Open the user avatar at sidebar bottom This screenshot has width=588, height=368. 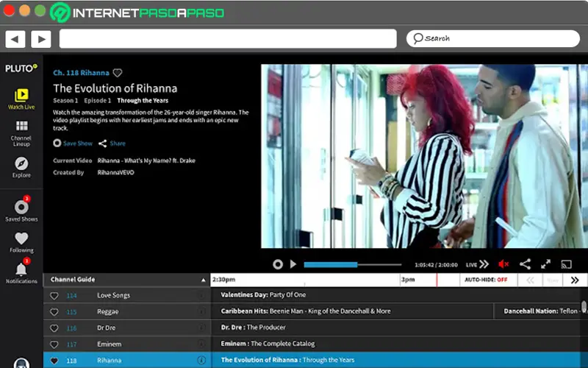[x=21, y=363]
